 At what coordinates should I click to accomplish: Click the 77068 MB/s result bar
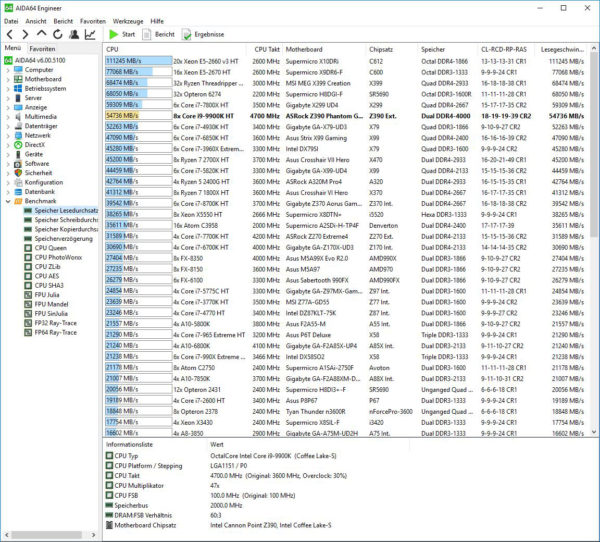139,72
